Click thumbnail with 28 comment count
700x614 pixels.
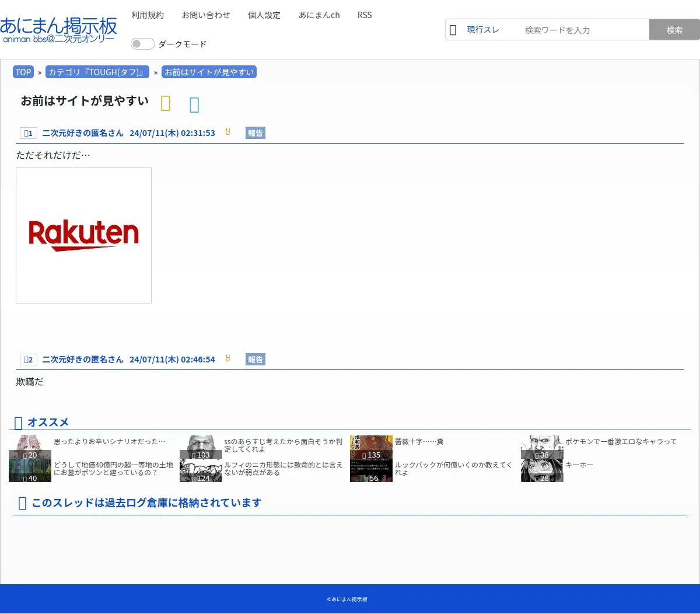coord(542,470)
